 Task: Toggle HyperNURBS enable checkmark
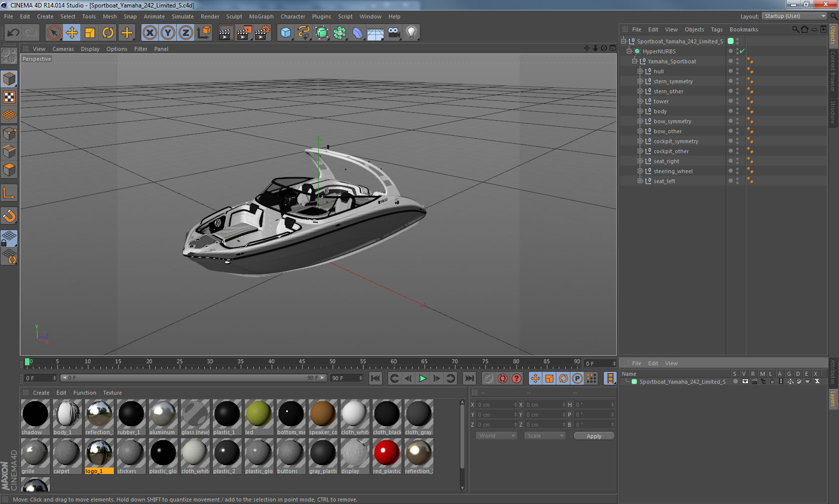coord(742,51)
